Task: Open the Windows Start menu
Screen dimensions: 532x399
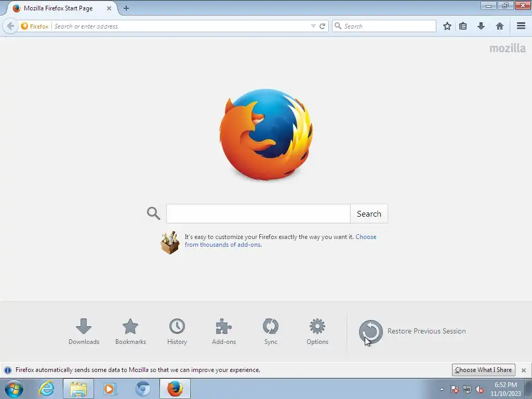Action: pyautogui.click(x=14, y=389)
